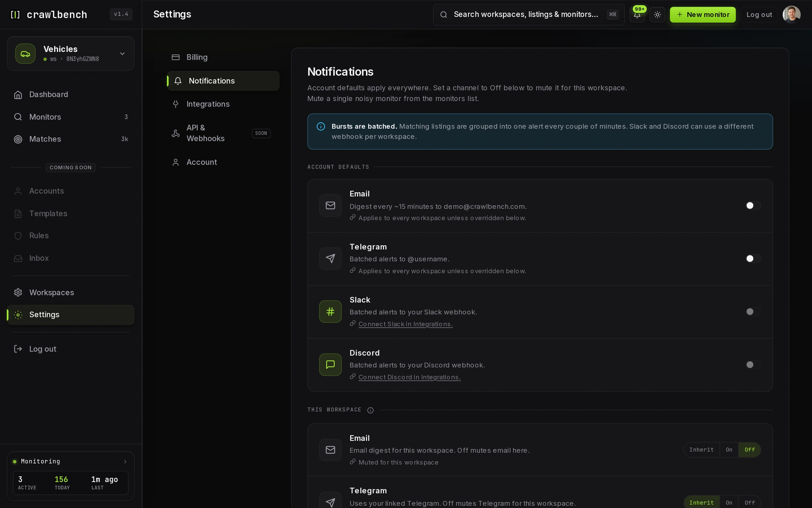Click Log out in the top bar
The width and height of the screenshot is (812, 508).
(x=759, y=15)
